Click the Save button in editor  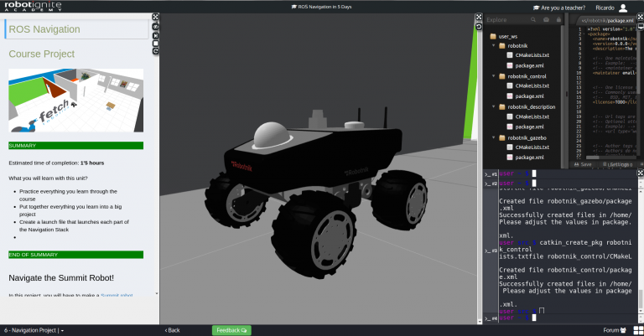pyautogui.click(x=584, y=164)
